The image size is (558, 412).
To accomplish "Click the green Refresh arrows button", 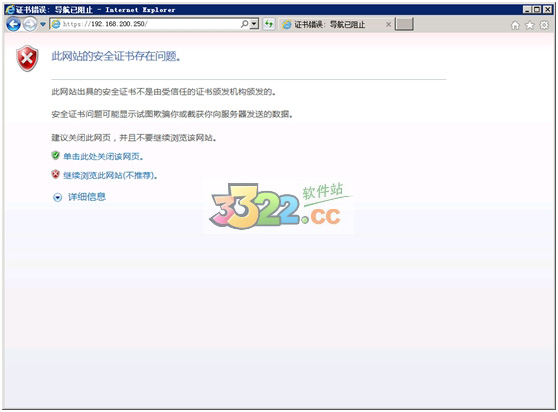I will pos(269,24).
